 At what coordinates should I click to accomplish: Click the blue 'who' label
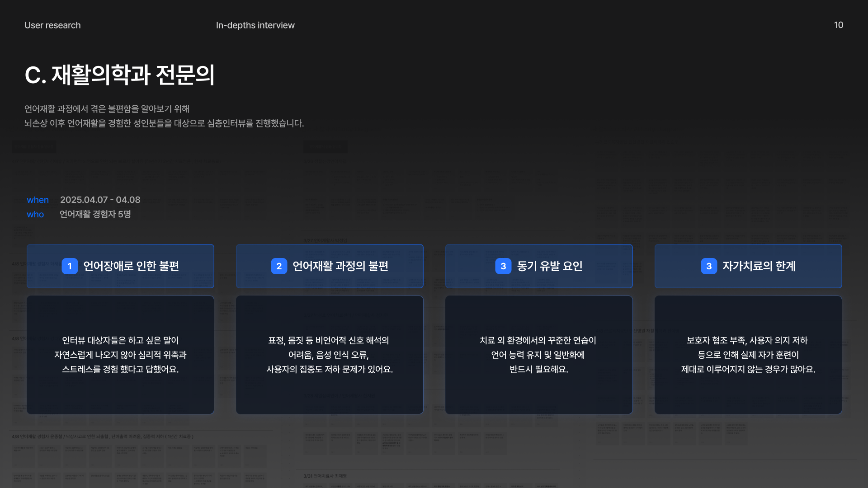[35, 214]
